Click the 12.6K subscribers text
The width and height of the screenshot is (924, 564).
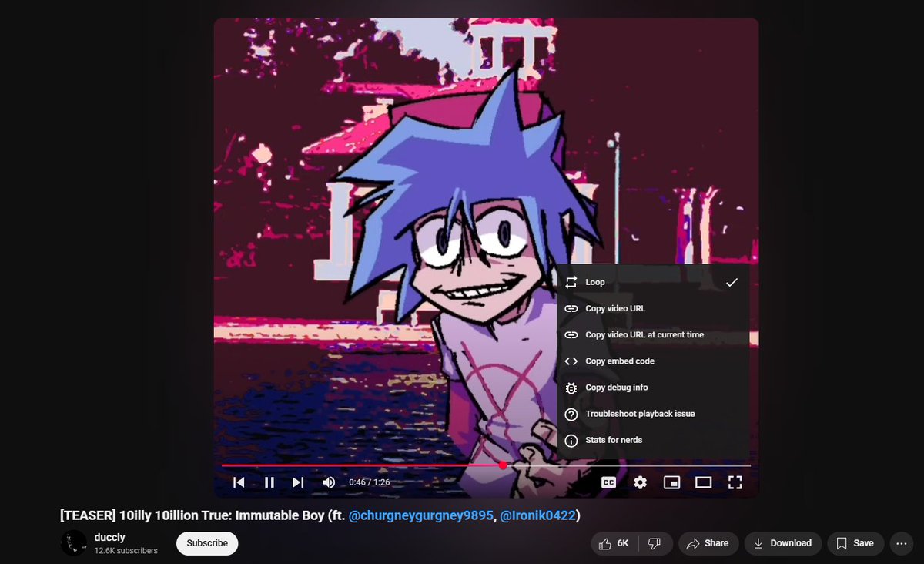(126, 551)
